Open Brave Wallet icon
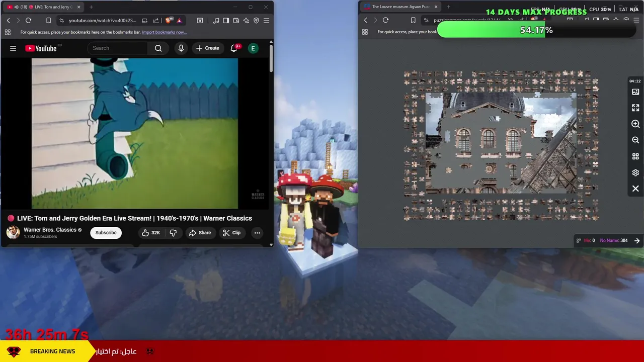The width and height of the screenshot is (644, 362). click(236, 21)
